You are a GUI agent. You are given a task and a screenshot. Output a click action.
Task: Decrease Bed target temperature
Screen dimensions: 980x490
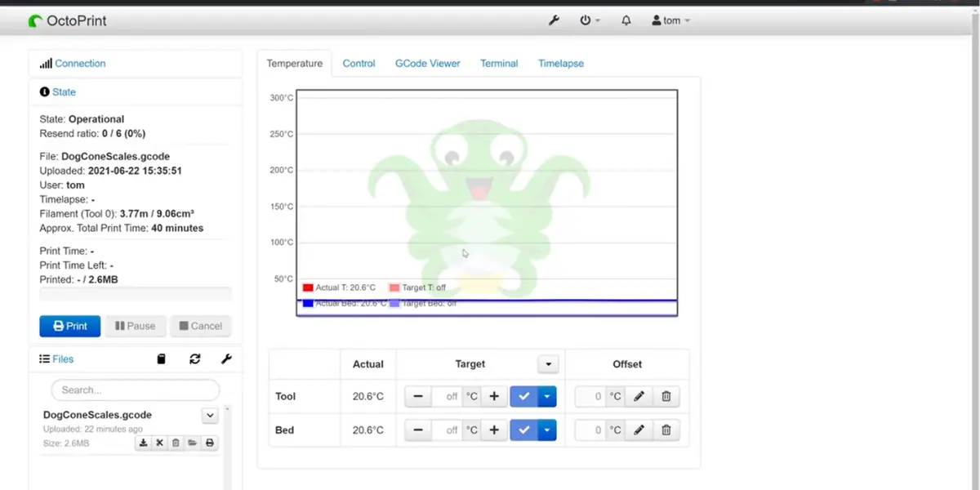point(418,430)
